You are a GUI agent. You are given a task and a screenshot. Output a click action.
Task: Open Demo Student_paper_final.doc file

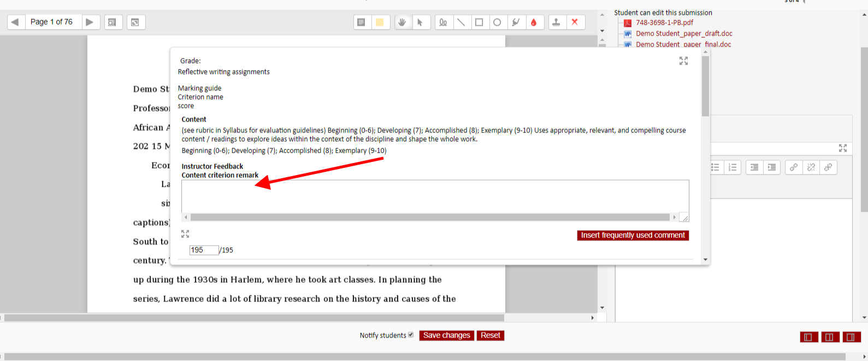point(683,44)
